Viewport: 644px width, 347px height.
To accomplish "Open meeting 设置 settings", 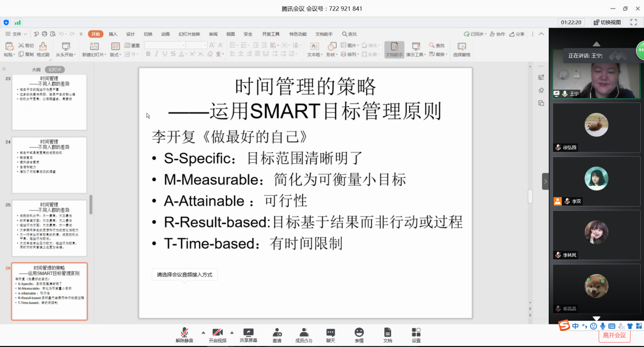I will click(416, 335).
